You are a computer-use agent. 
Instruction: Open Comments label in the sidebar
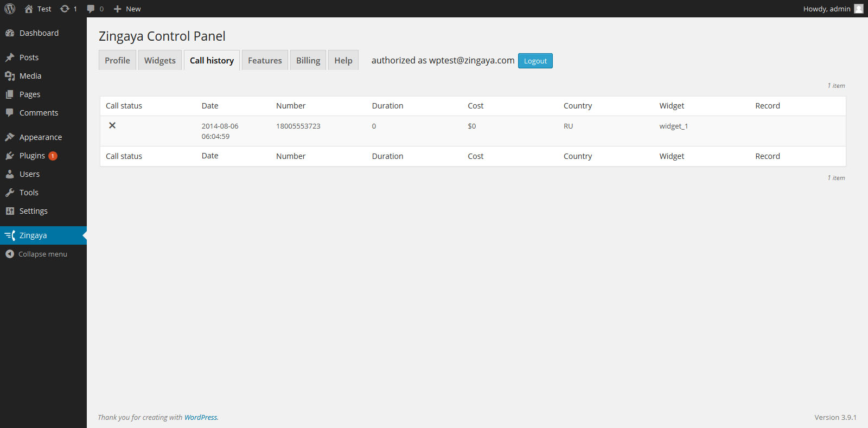pos(39,113)
